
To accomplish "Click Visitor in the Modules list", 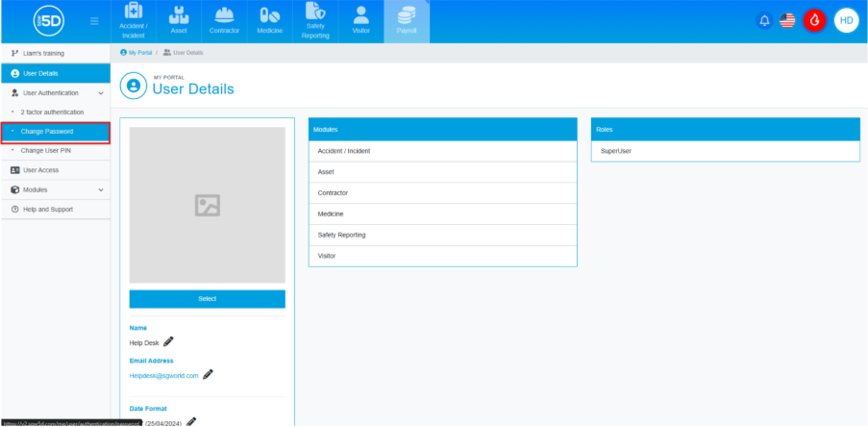I will pos(443,256).
